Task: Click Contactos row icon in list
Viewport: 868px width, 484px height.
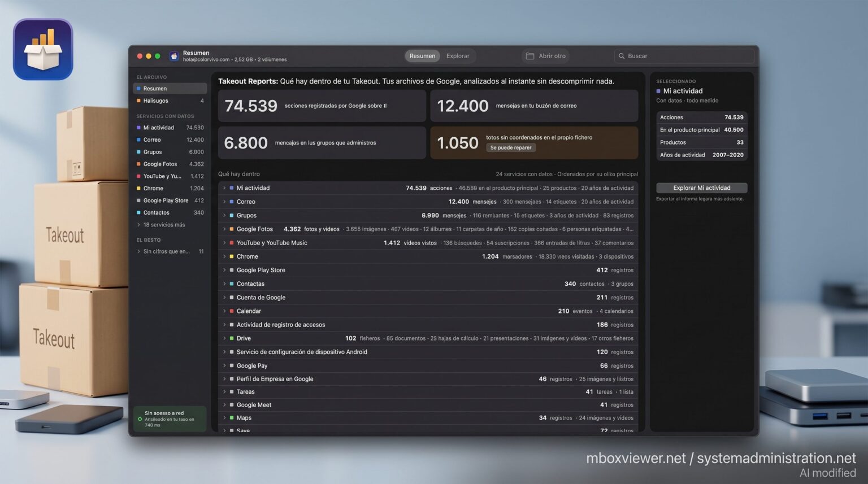Action: point(232,284)
